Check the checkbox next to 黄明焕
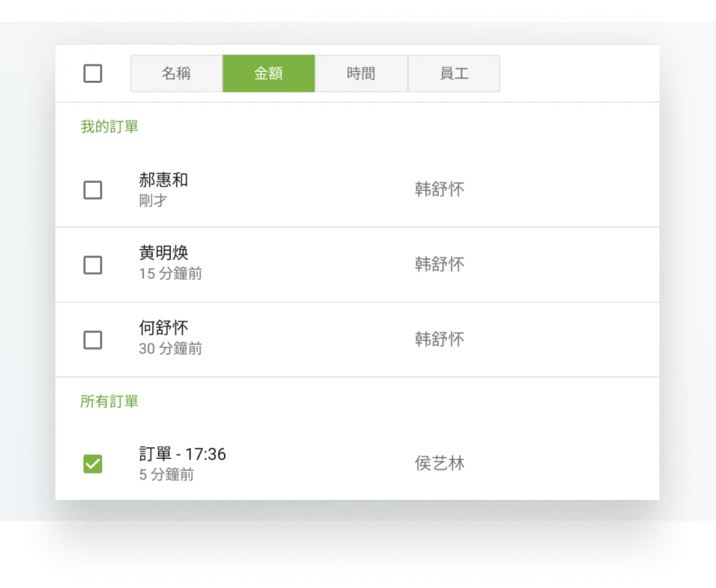Image resolution: width=716 pixels, height=588 pixels. (x=93, y=265)
